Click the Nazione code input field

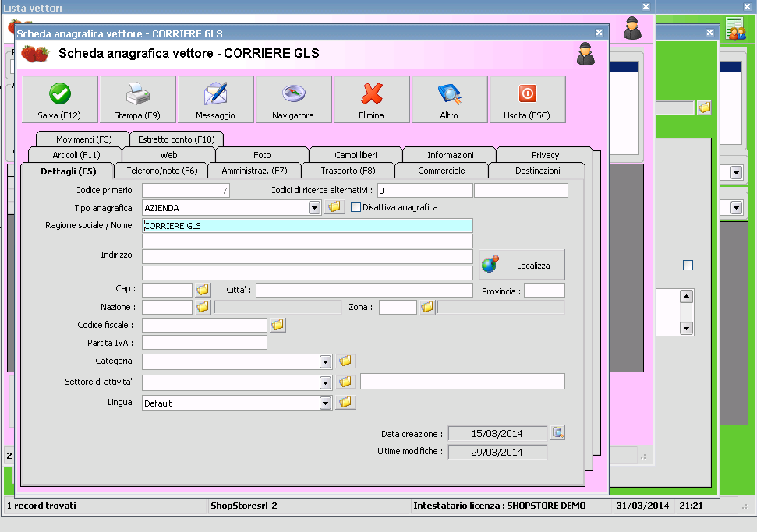(167, 307)
